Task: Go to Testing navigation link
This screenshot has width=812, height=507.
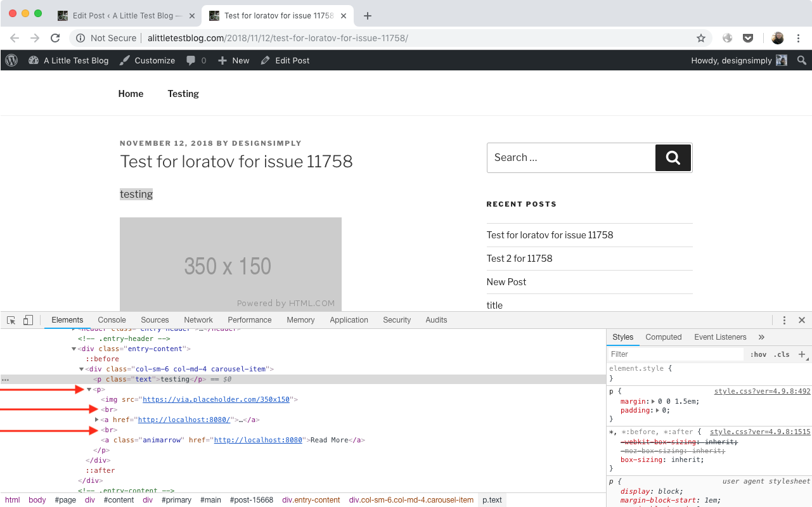Action: point(183,94)
